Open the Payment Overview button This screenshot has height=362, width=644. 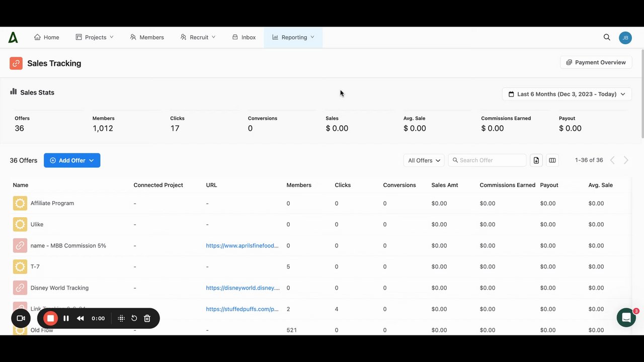(x=596, y=62)
